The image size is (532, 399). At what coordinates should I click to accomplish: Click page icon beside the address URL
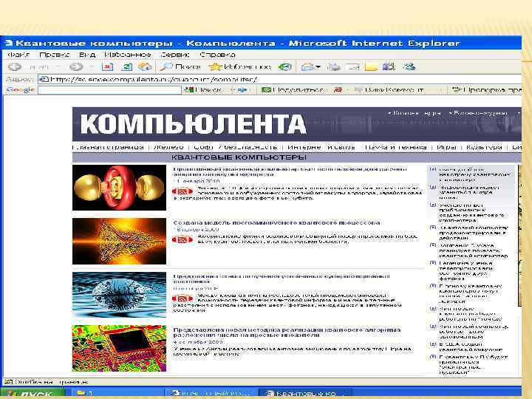44,79
